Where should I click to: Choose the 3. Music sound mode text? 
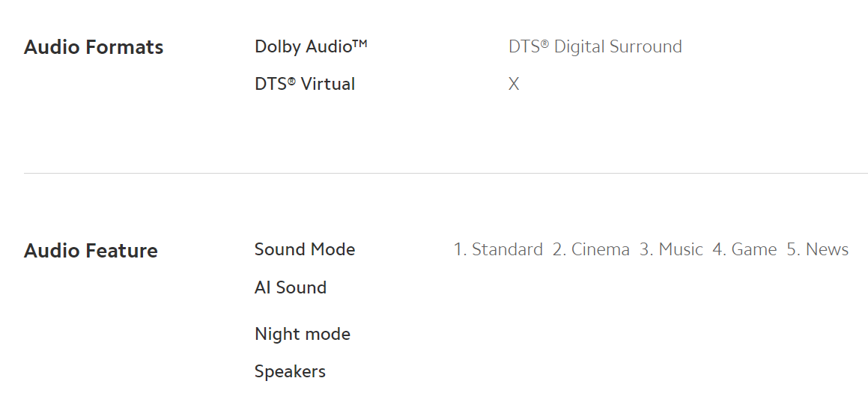[671, 249]
